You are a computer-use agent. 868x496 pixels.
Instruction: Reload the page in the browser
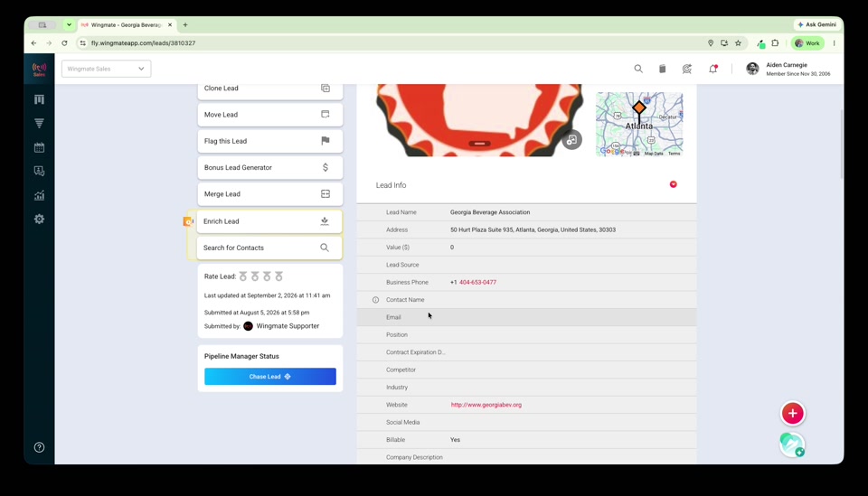[64, 43]
